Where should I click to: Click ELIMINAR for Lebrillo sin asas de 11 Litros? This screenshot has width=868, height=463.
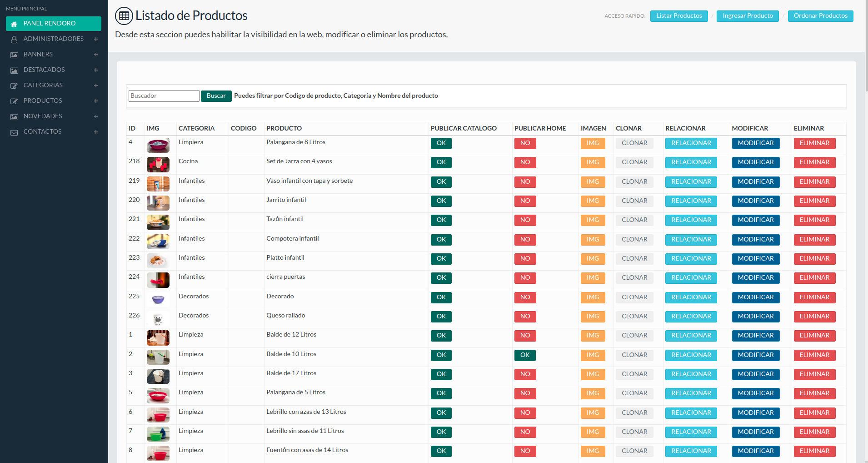814,432
